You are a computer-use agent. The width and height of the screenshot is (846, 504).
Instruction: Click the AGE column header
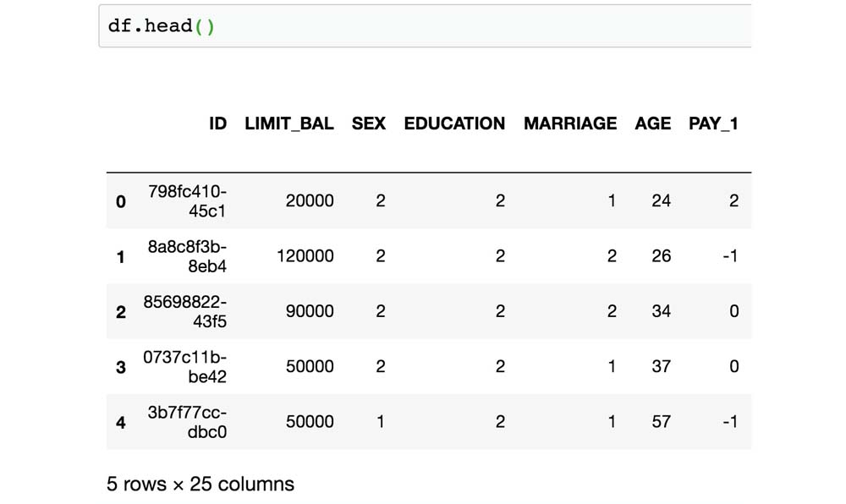pyautogui.click(x=653, y=123)
